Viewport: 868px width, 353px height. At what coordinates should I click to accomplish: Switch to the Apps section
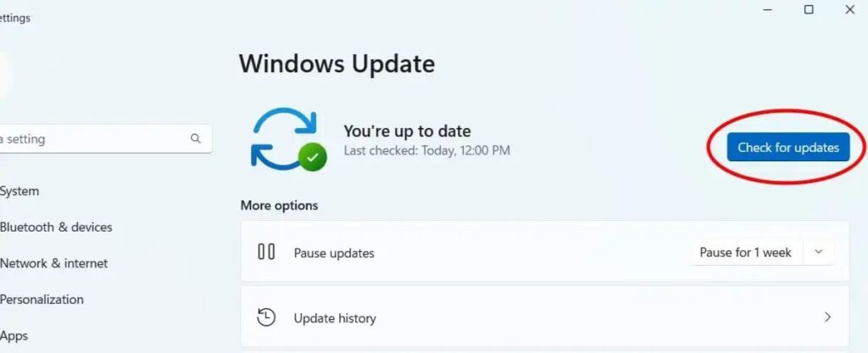(14, 336)
